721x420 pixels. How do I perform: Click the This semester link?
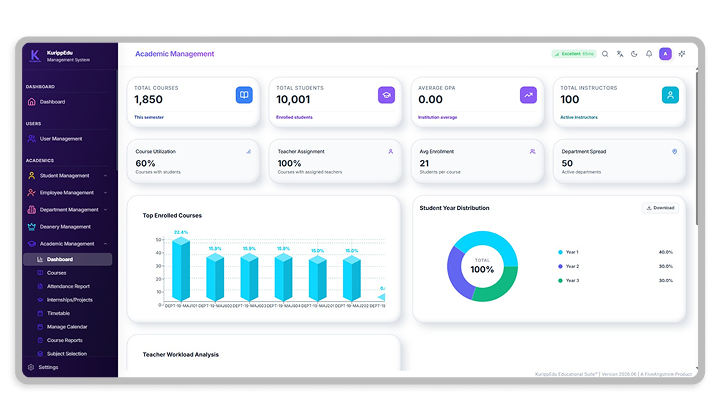149,117
